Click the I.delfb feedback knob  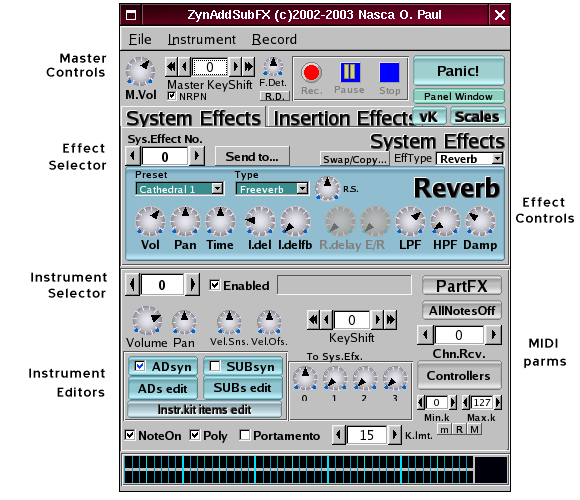[295, 221]
